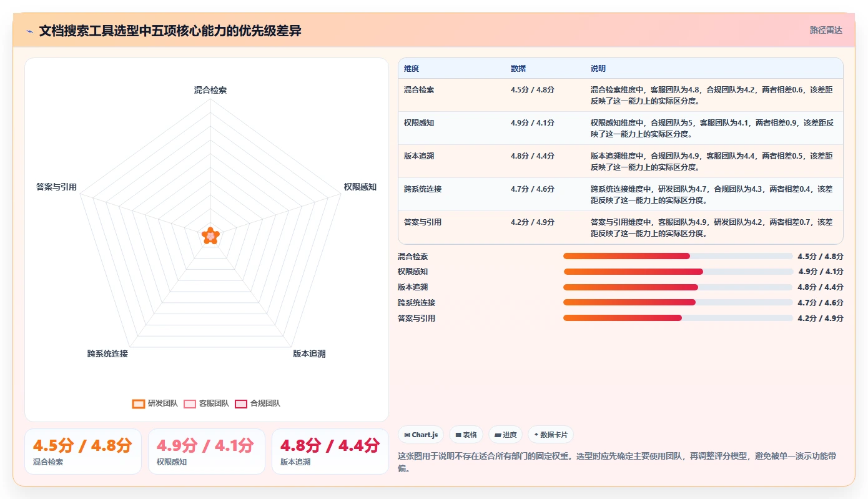The height and width of the screenshot is (499, 868).
Task: Click the 数据 column header
Action: pos(518,69)
